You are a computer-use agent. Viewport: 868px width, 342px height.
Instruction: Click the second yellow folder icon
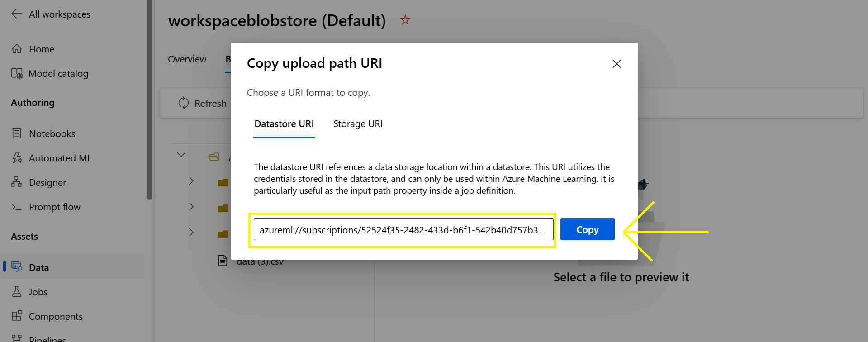click(223, 208)
